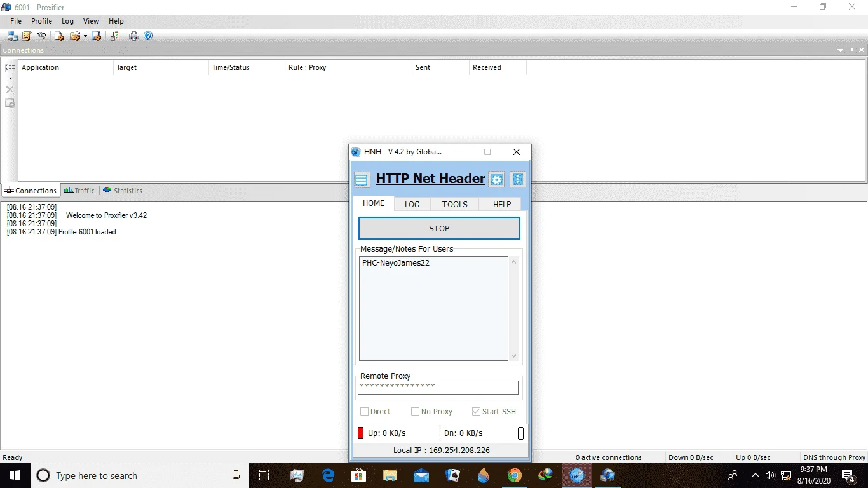868x488 pixels.
Task: Click the three-dots options icon in HNH
Action: 518,180
